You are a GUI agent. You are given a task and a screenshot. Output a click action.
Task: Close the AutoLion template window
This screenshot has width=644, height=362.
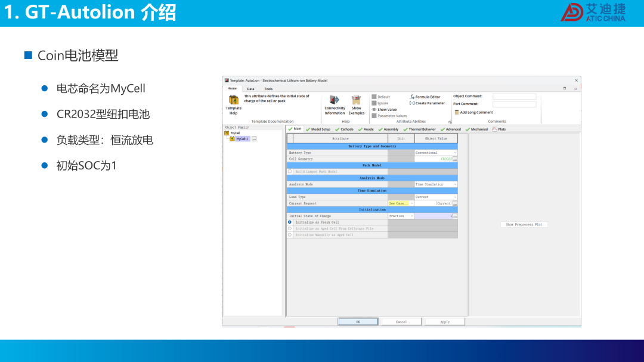[576, 81]
